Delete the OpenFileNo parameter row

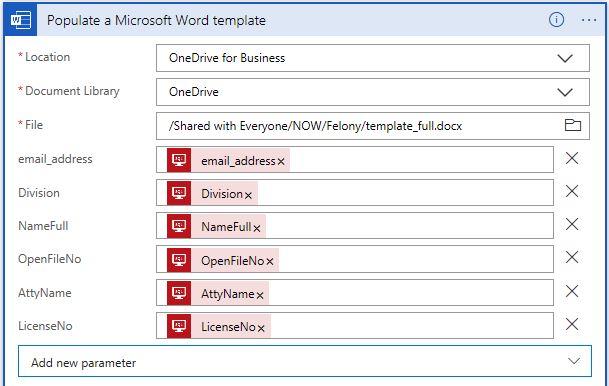tap(572, 257)
